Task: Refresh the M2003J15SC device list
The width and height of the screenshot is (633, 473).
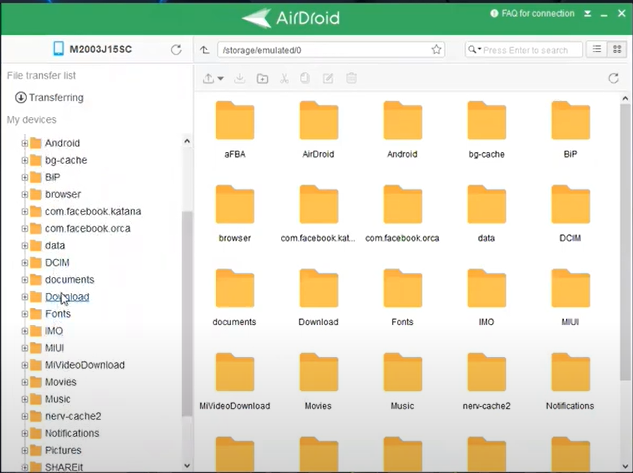Action: point(176,50)
